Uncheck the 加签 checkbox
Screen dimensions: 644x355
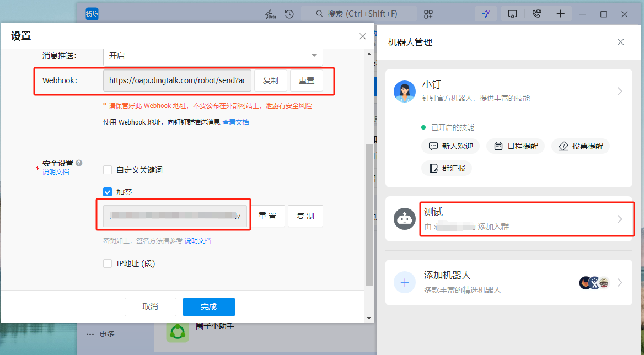point(108,192)
